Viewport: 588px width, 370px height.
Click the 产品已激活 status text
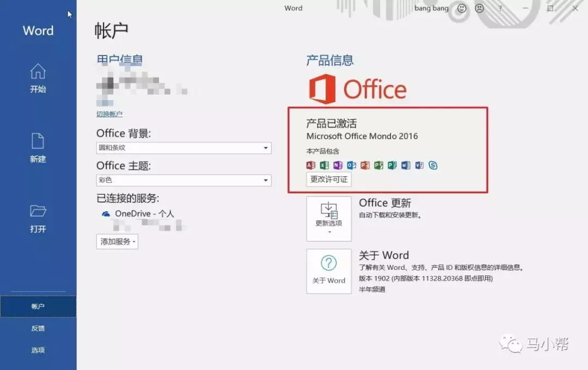pyautogui.click(x=332, y=124)
